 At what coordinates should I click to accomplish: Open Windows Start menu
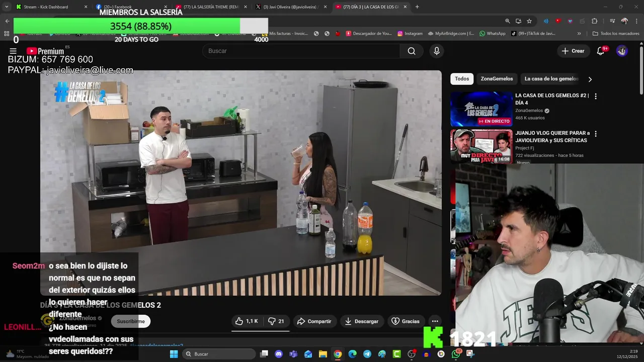click(x=174, y=354)
